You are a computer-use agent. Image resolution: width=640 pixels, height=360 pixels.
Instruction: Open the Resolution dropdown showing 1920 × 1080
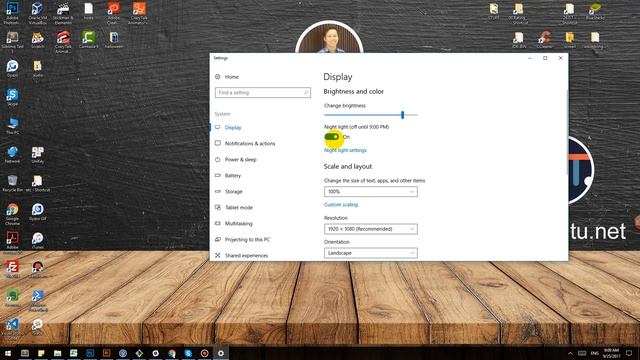point(371,229)
